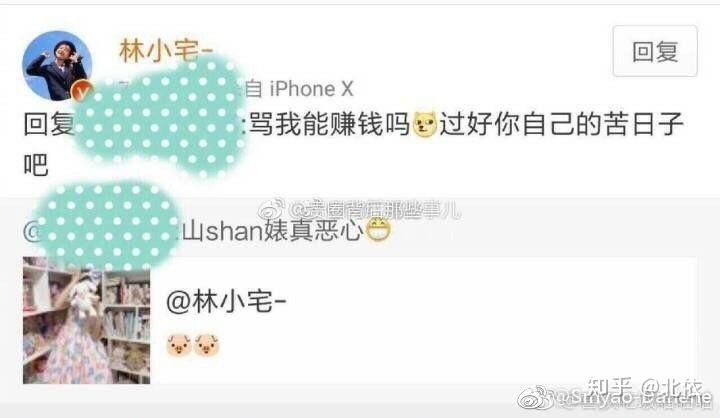Click the iPhone X source label
720x418 pixels.
[311, 89]
